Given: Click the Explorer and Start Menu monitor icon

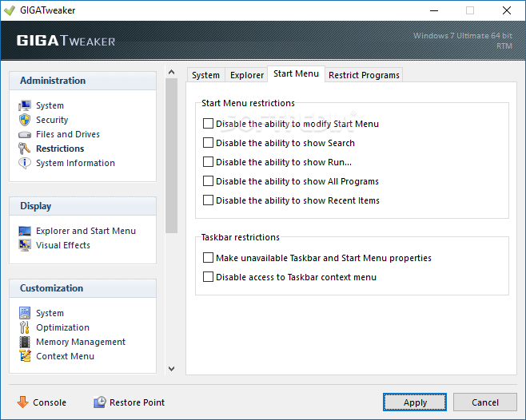Looking at the screenshot, I should 25,231.
